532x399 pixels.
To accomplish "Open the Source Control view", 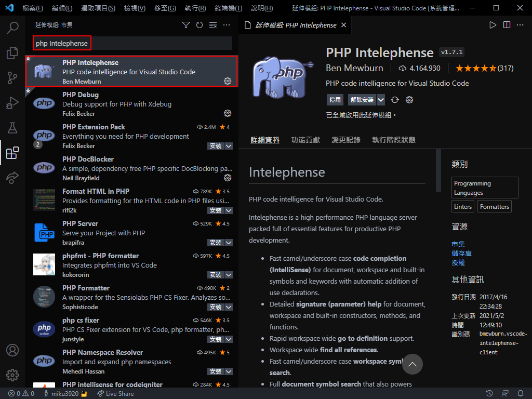I will (x=12, y=78).
